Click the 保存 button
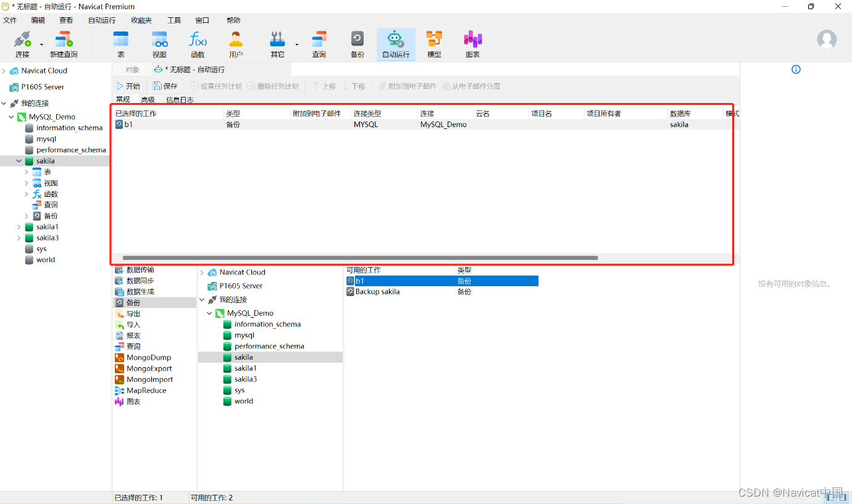852x504 pixels. 165,86
